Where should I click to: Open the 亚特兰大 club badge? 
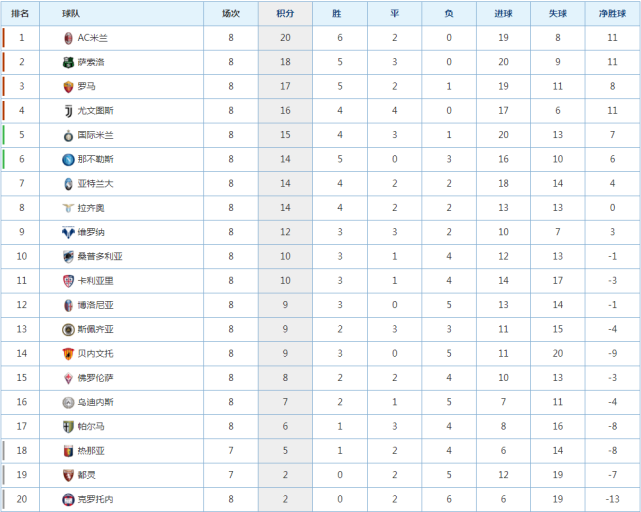[68, 183]
